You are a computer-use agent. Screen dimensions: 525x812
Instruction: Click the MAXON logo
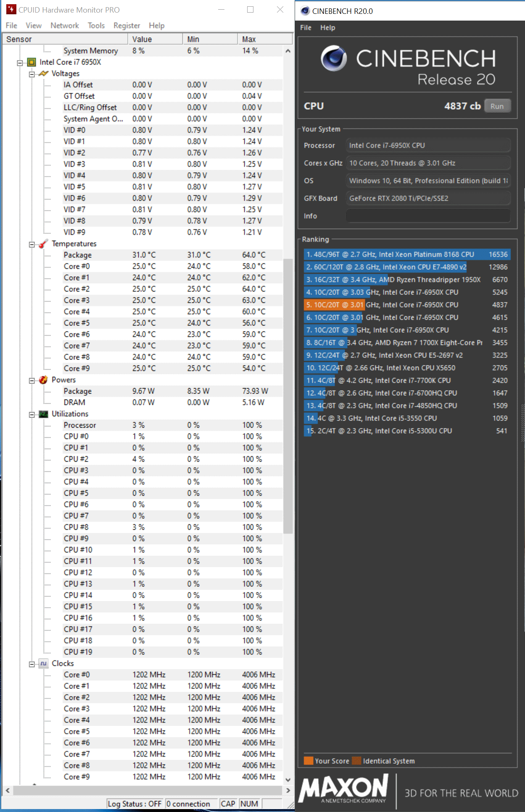coord(343,788)
